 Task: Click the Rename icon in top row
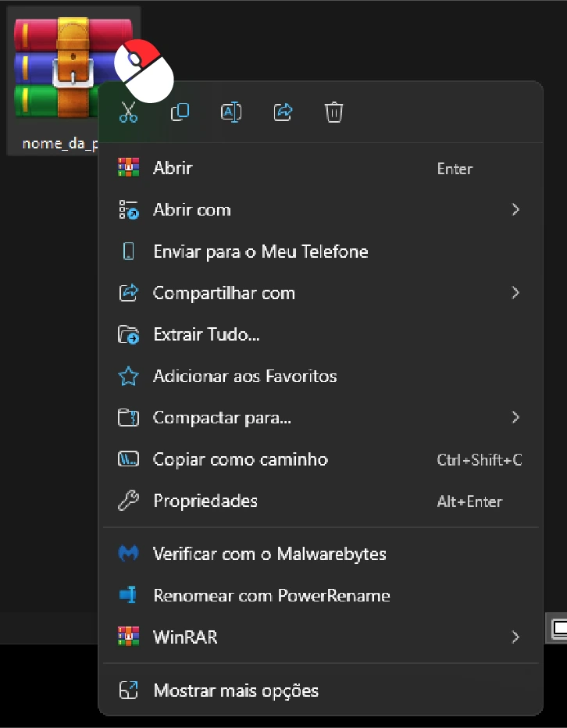pos(231,112)
